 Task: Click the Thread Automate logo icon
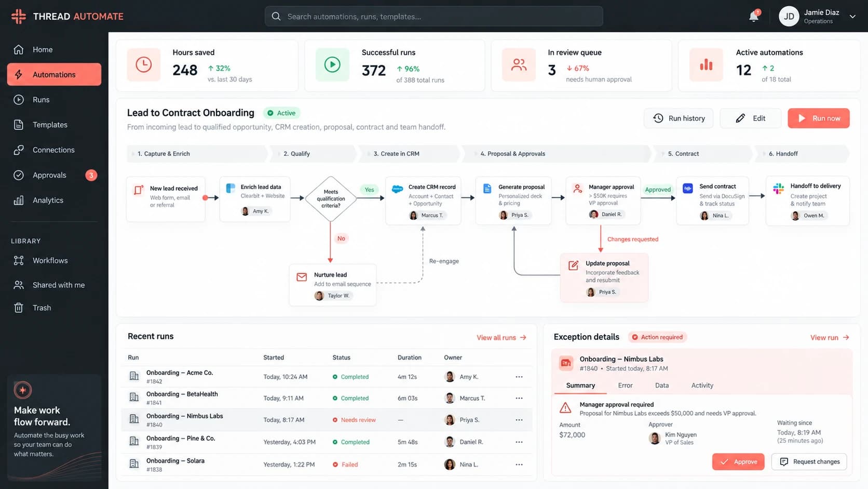(18, 16)
